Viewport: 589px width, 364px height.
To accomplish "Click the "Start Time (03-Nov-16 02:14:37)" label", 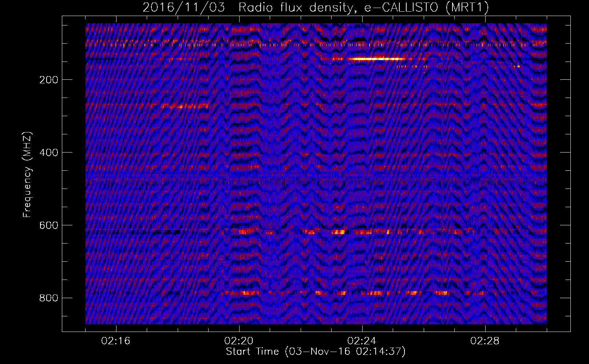I will [x=316, y=352].
